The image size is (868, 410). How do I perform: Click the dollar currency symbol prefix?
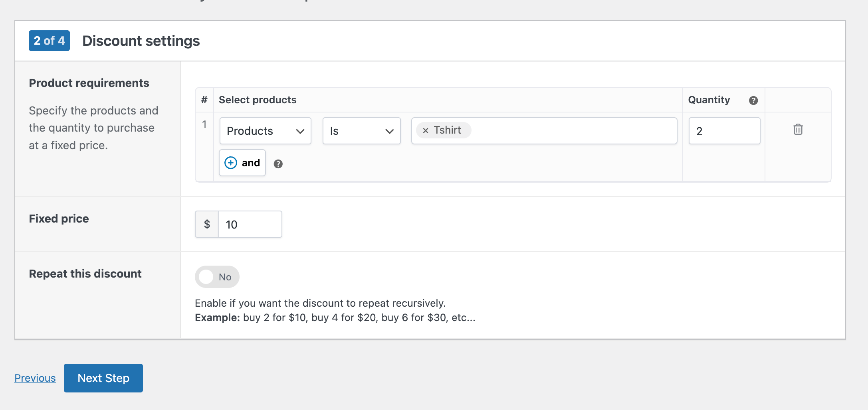[207, 225]
